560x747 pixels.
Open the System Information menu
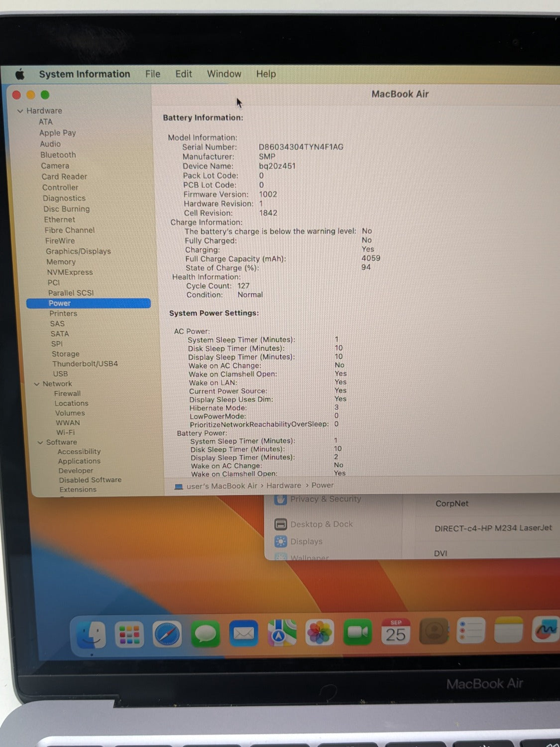point(85,74)
